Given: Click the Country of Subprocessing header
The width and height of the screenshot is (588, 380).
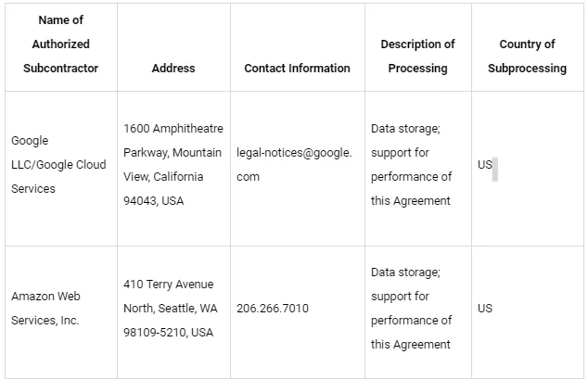Looking at the screenshot, I should [x=527, y=57].
